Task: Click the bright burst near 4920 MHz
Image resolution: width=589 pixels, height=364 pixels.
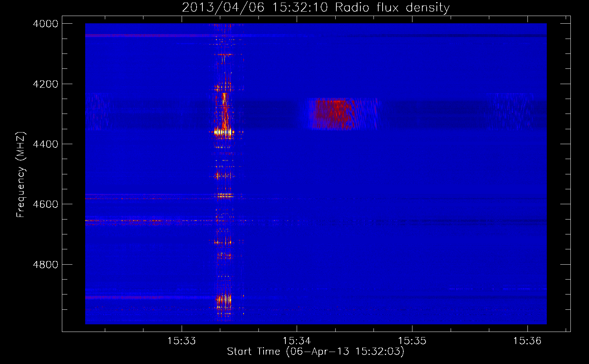Action: 224,301
